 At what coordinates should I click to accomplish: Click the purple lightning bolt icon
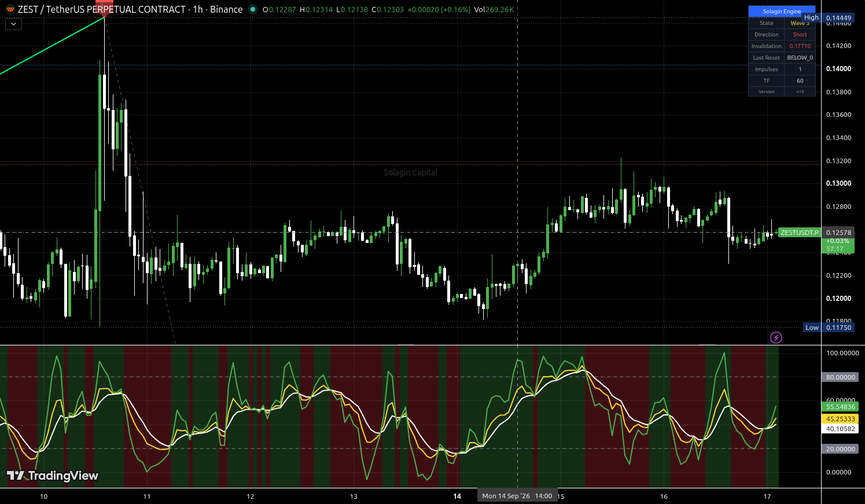tap(776, 337)
